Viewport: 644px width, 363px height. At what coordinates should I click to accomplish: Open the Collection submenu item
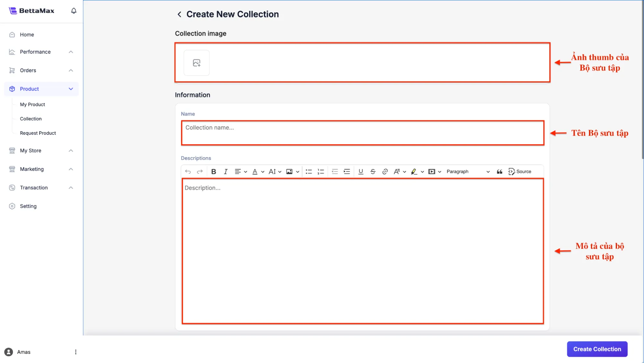click(31, 119)
